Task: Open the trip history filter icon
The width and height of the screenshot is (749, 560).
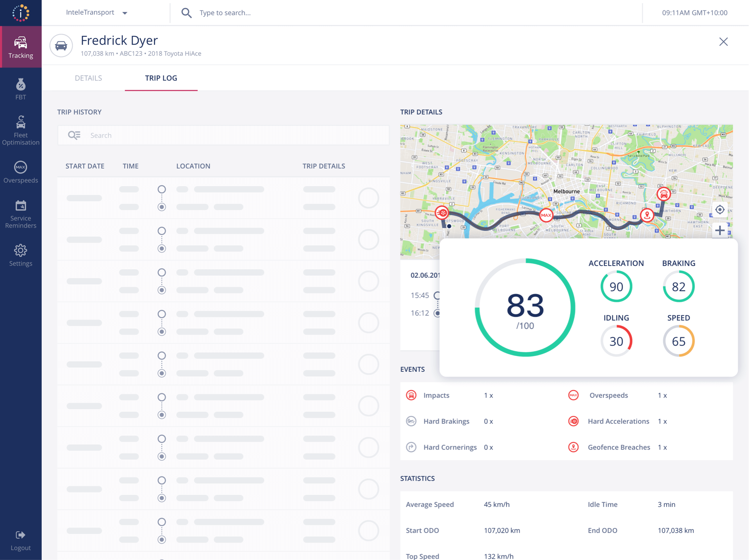Action: 74,135
